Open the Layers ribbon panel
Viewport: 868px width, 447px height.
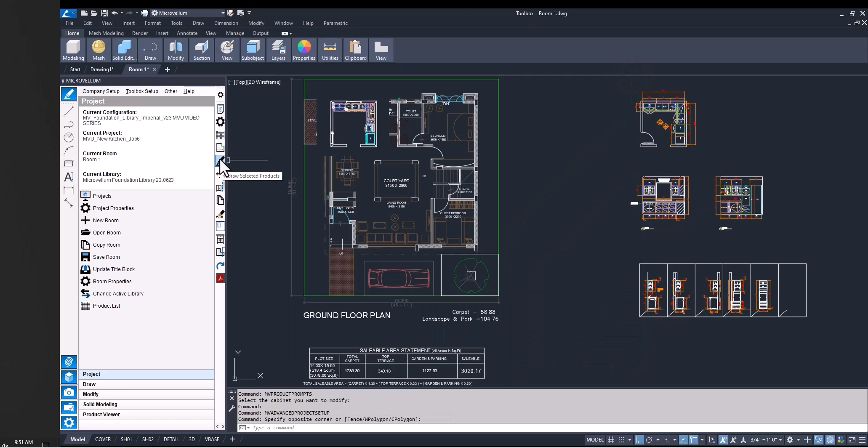[278, 51]
